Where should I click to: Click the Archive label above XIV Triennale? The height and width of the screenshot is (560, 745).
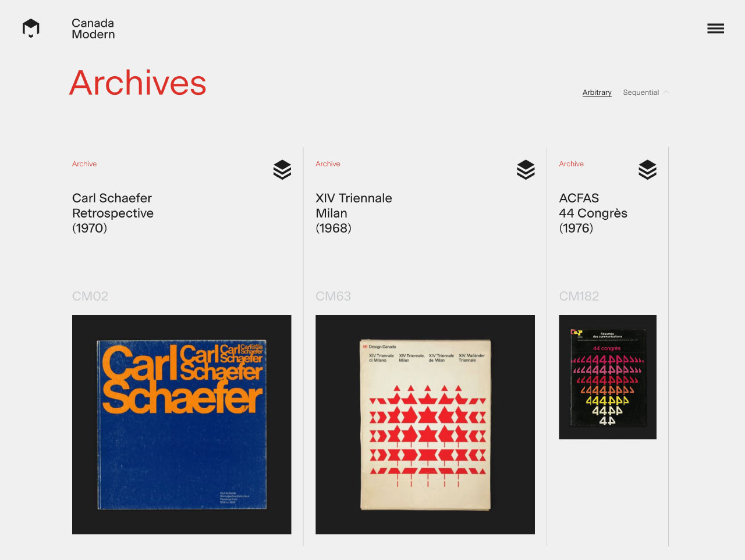pyautogui.click(x=328, y=164)
